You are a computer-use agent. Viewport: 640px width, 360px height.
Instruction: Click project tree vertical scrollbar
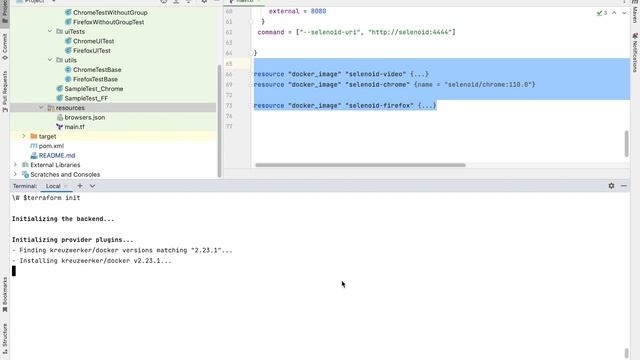(x=220, y=121)
